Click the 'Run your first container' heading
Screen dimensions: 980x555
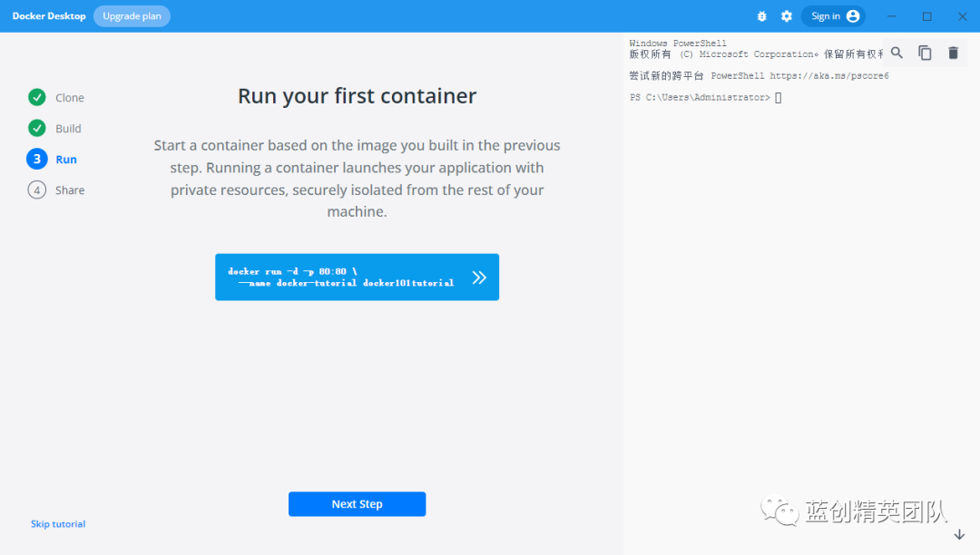click(x=357, y=96)
